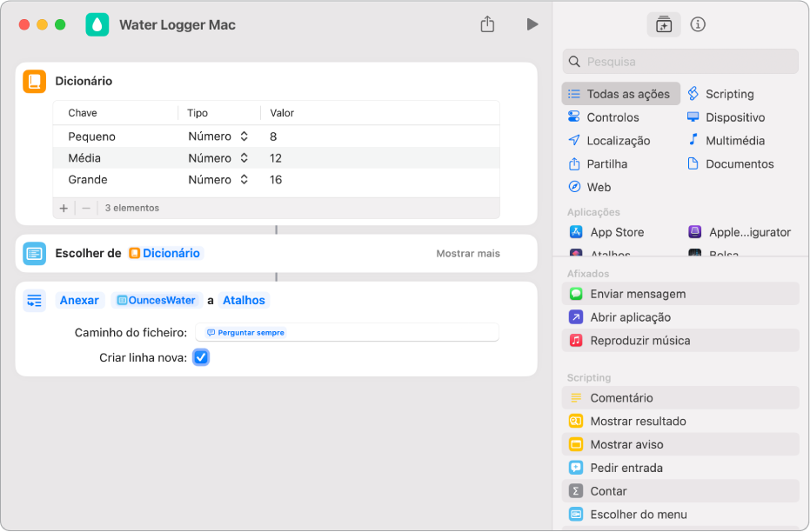
Task: Click the Chave column header
Action: coord(83,113)
